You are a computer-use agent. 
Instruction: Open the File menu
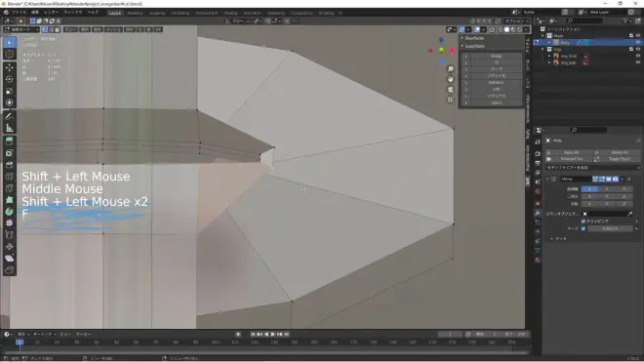(x=19, y=13)
